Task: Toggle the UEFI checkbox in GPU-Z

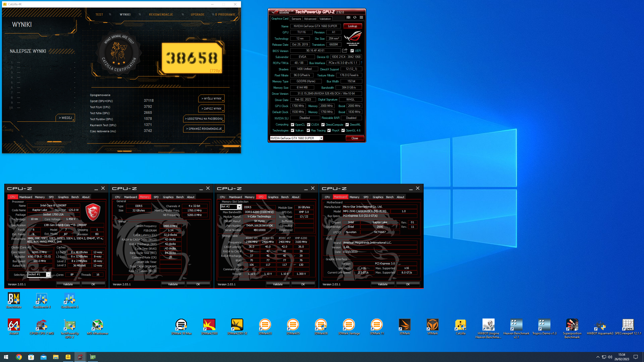Action: pos(352,51)
